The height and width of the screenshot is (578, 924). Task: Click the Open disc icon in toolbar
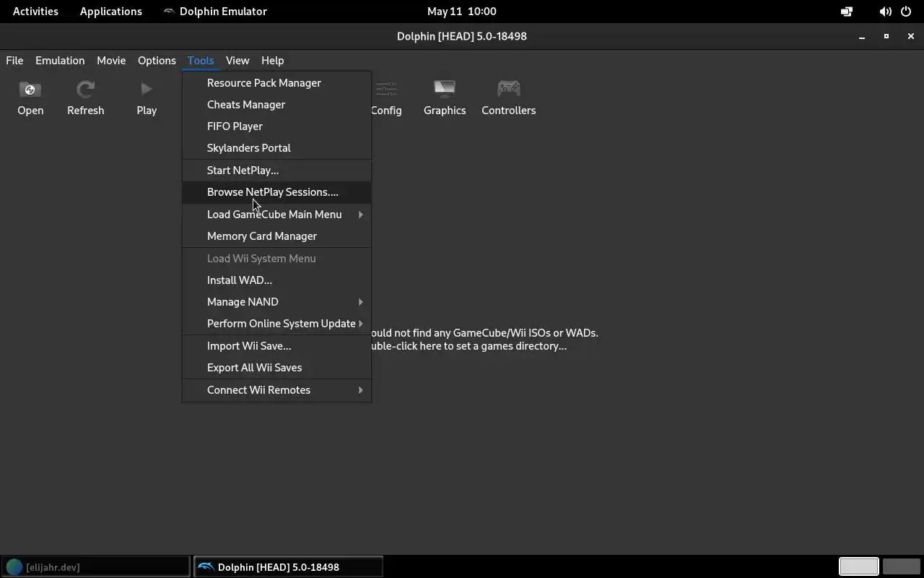click(30, 98)
